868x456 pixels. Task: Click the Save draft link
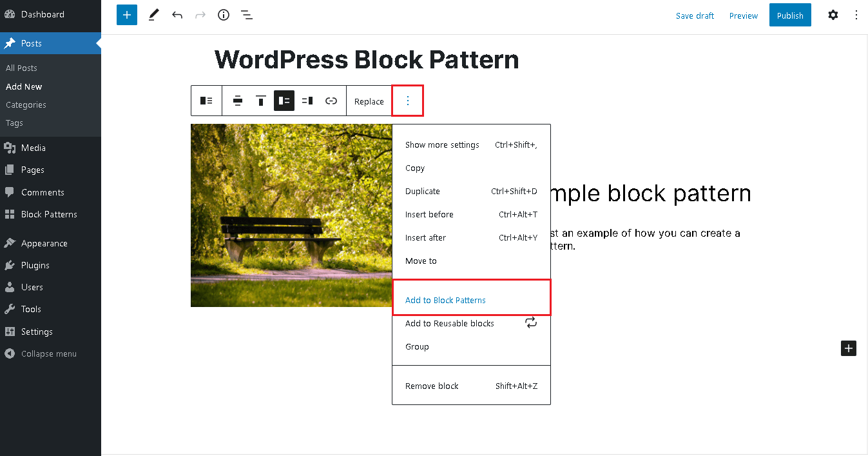click(695, 15)
